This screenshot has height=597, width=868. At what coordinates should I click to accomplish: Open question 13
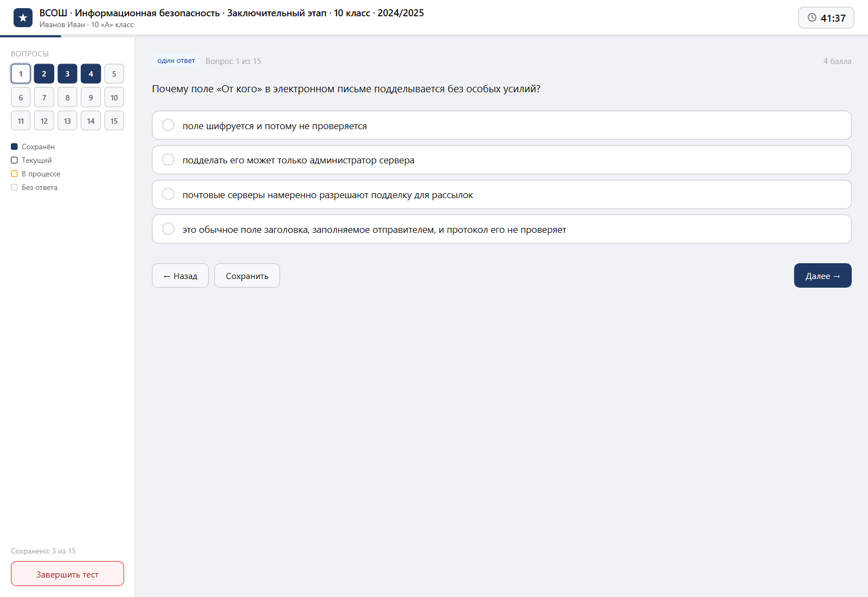67,121
